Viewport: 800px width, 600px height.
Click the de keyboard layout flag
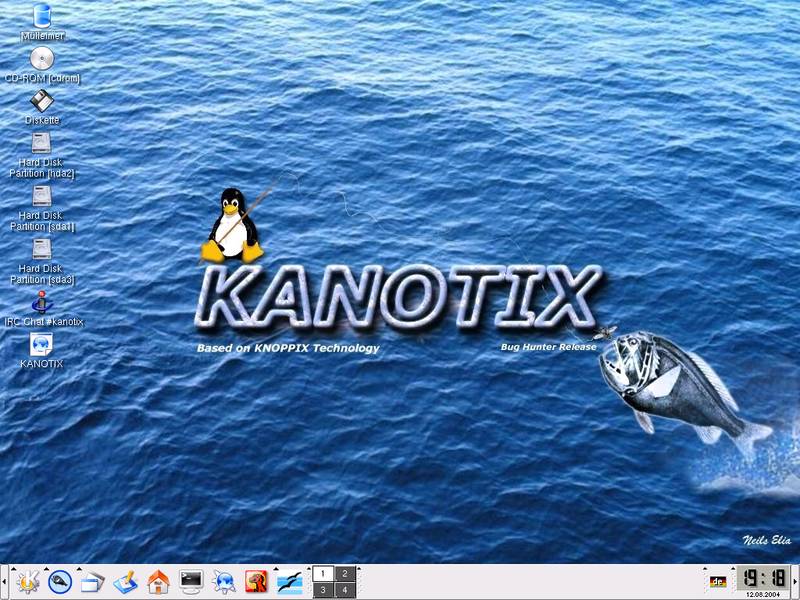pyautogui.click(x=718, y=581)
